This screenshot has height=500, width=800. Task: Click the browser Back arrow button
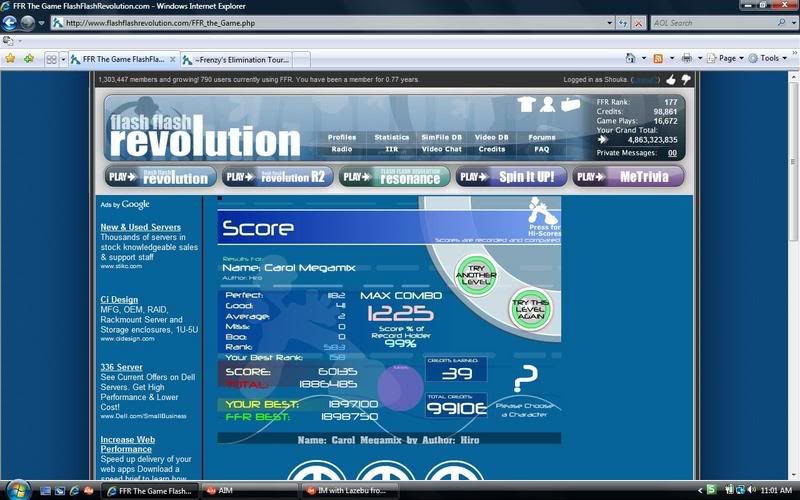point(10,22)
